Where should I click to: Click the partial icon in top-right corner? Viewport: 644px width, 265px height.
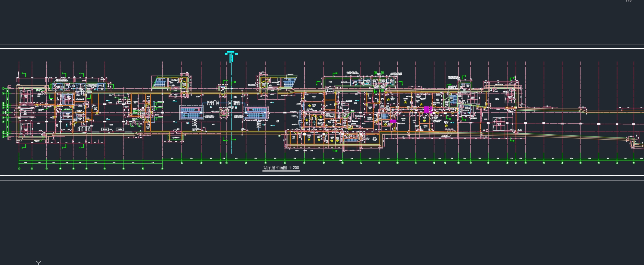point(638,1)
